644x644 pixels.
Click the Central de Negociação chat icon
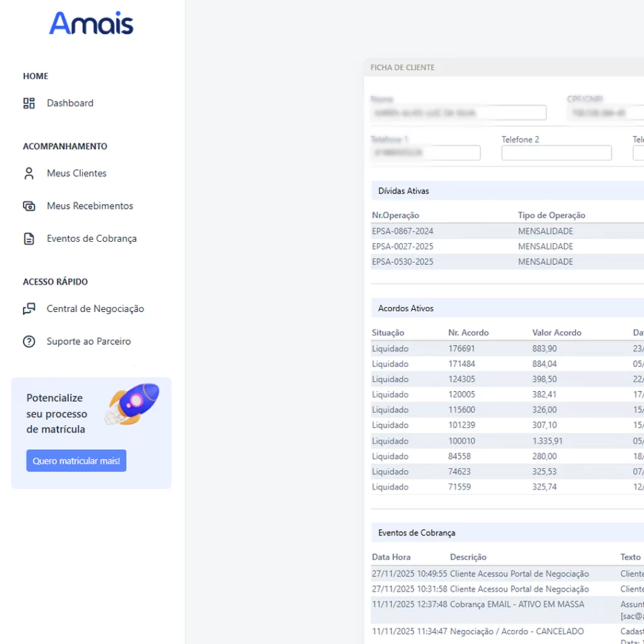tap(29, 309)
